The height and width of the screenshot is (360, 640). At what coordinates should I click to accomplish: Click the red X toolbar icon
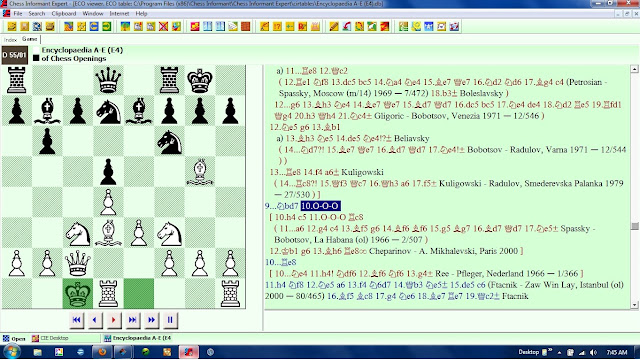[163, 27]
